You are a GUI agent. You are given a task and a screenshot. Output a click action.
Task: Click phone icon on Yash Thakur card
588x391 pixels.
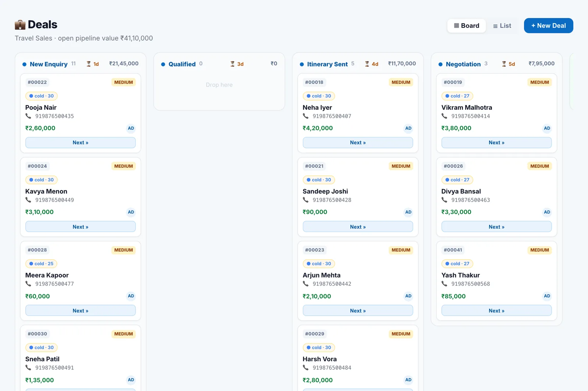[444, 284]
